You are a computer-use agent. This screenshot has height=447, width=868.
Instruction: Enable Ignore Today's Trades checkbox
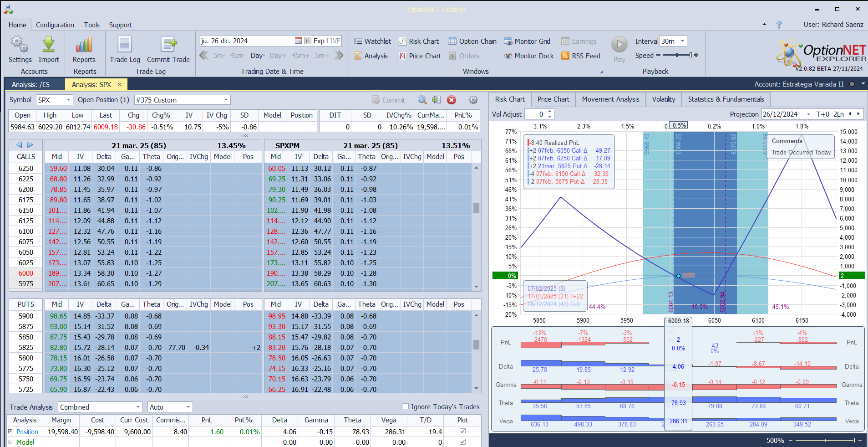coord(406,406)
